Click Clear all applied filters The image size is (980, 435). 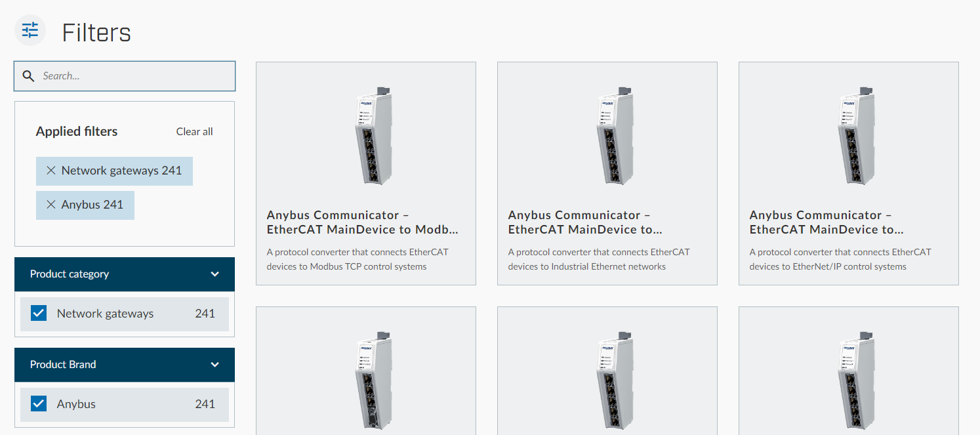point(194,132)
